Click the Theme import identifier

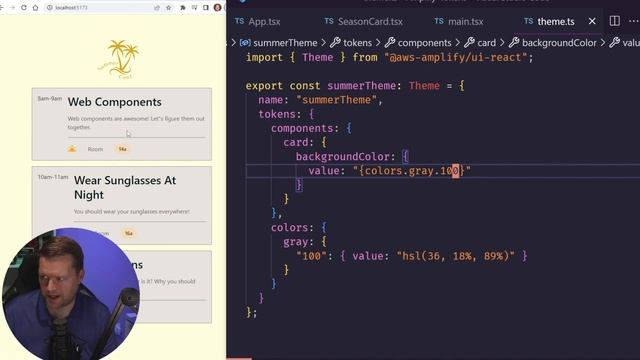318,58
